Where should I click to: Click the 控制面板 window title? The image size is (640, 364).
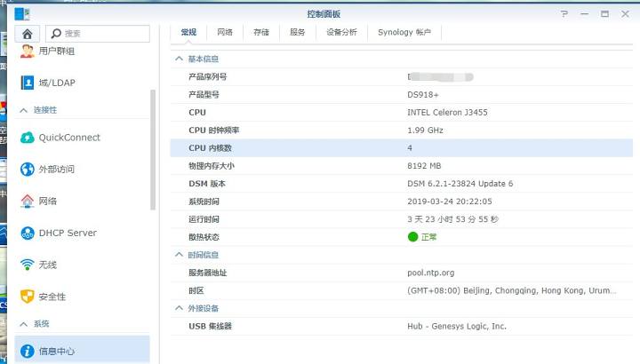pyautogui.click(x=324, y=14)
